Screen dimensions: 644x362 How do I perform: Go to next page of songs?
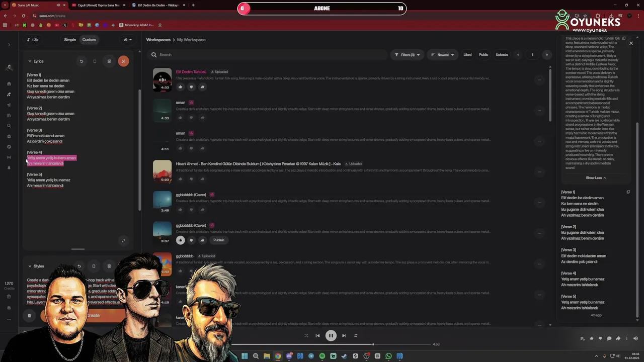(x=547, y=55)
